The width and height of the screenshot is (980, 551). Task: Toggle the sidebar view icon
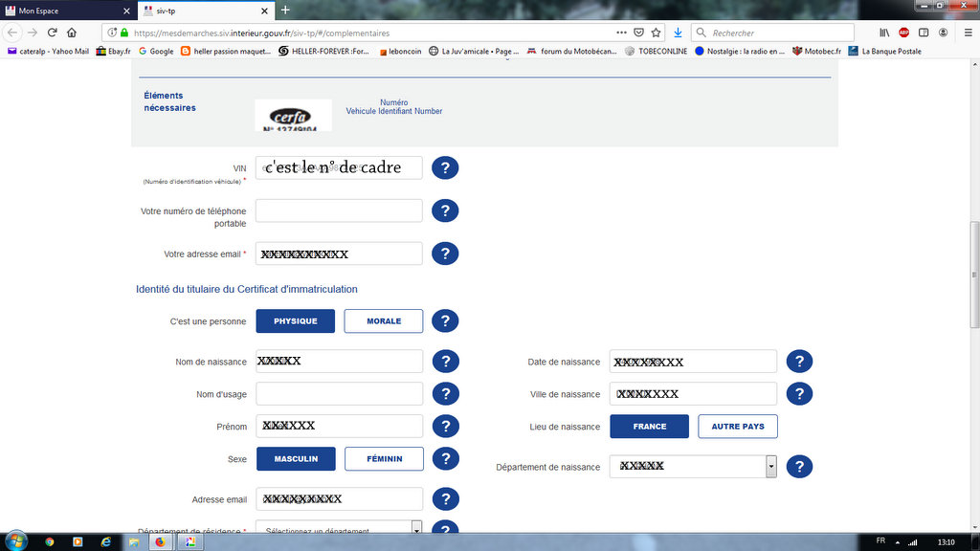924,33
